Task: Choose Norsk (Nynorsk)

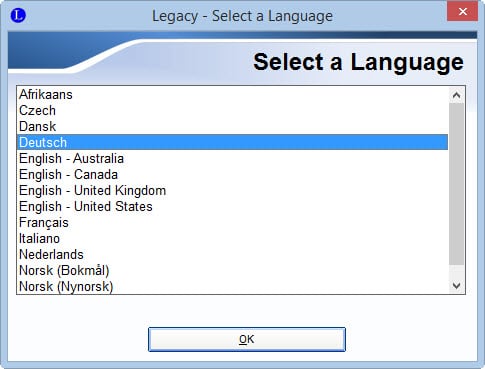Action: pos(232,286)
